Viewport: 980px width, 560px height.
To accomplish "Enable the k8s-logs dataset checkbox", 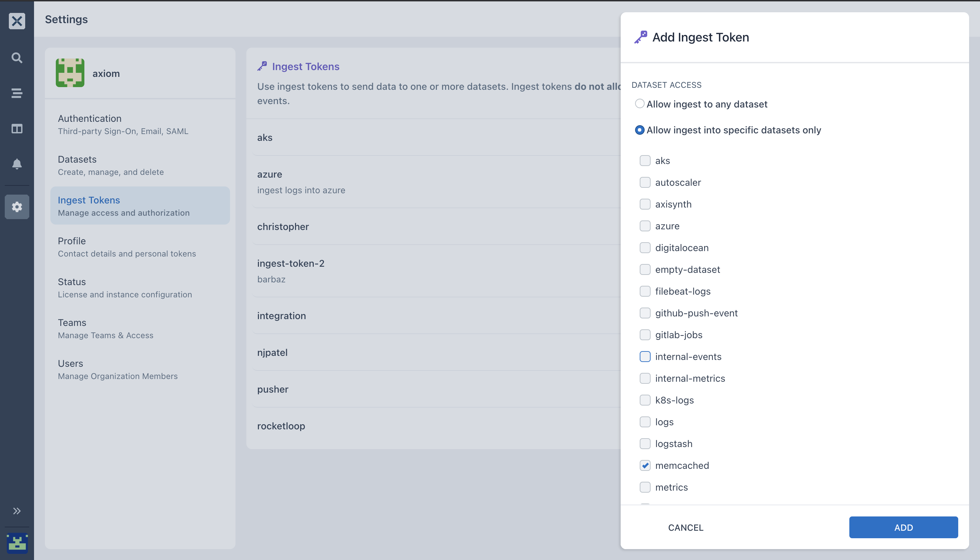I will [645, 400].
